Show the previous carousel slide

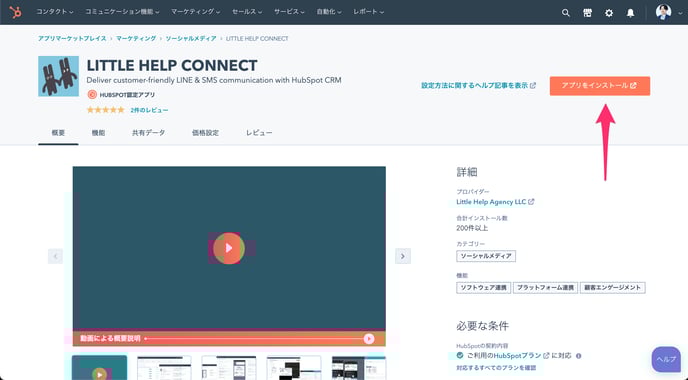(55, 256)
